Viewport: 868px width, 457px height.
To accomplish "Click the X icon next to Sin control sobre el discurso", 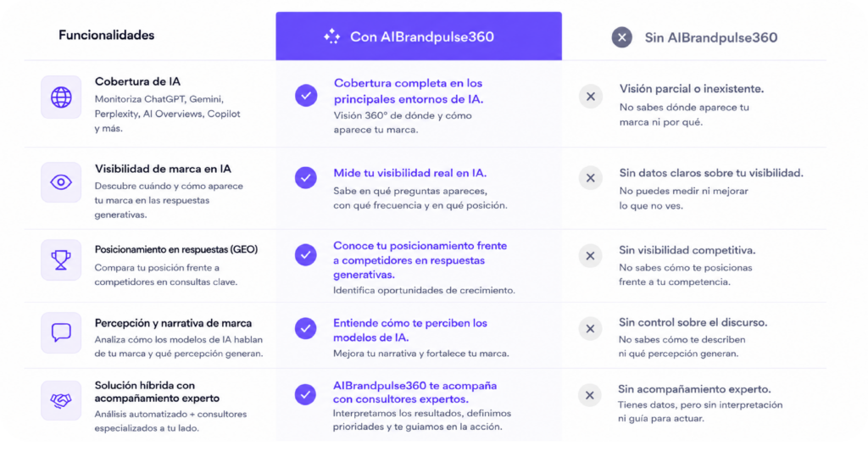I will (591, 328).
